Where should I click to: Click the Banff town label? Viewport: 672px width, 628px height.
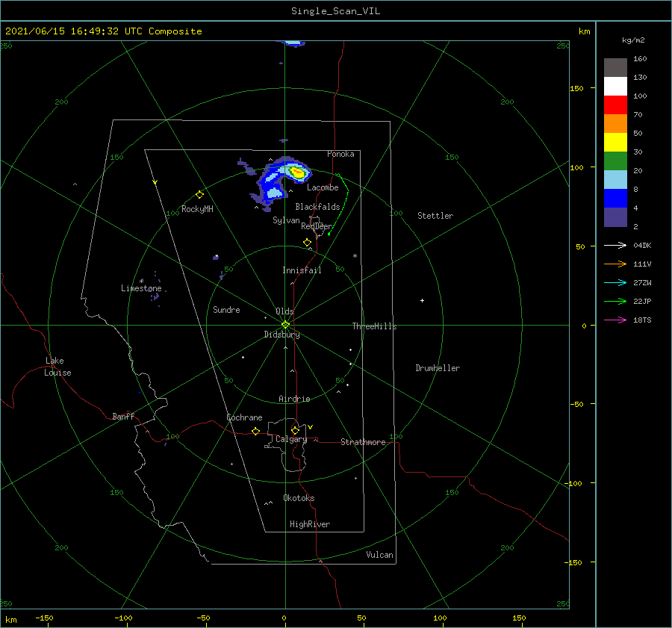[123, 416]
